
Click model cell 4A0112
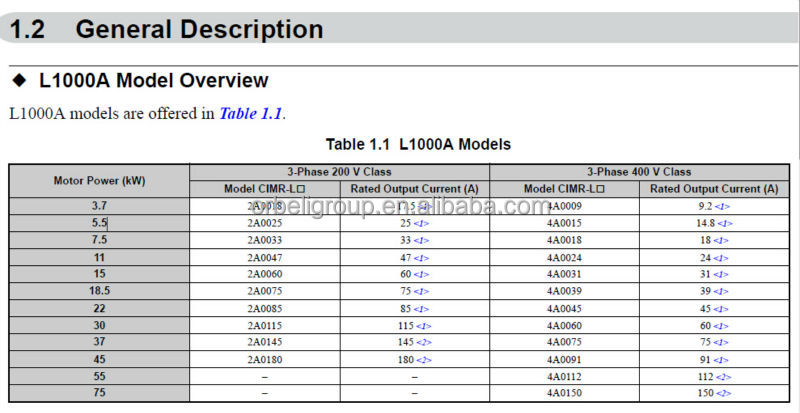[564, 376]
